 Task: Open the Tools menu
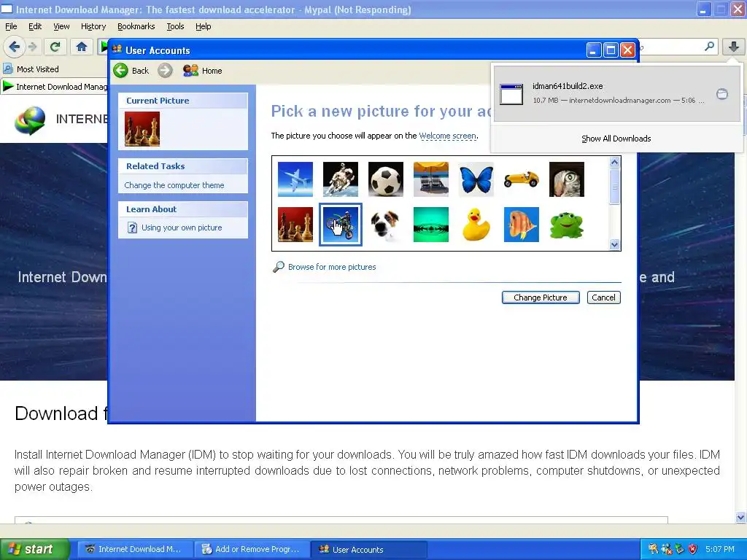coord(175,26)
